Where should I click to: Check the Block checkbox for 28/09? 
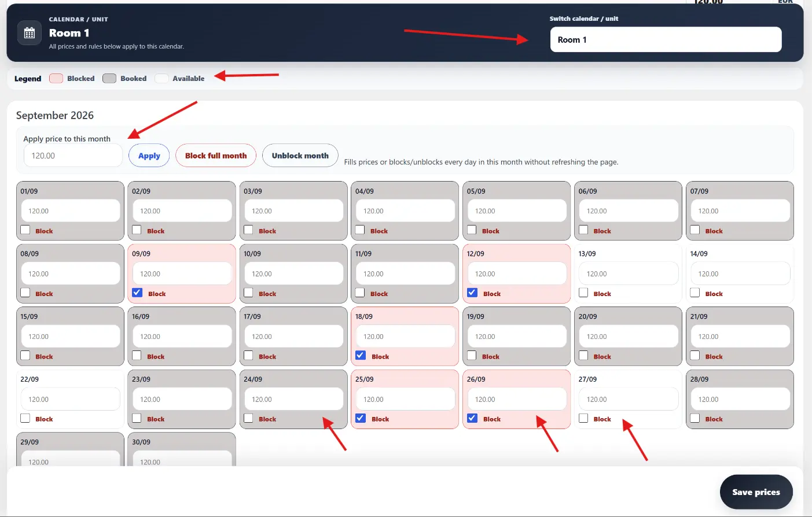pyautogui.click(x=695, y=418)
